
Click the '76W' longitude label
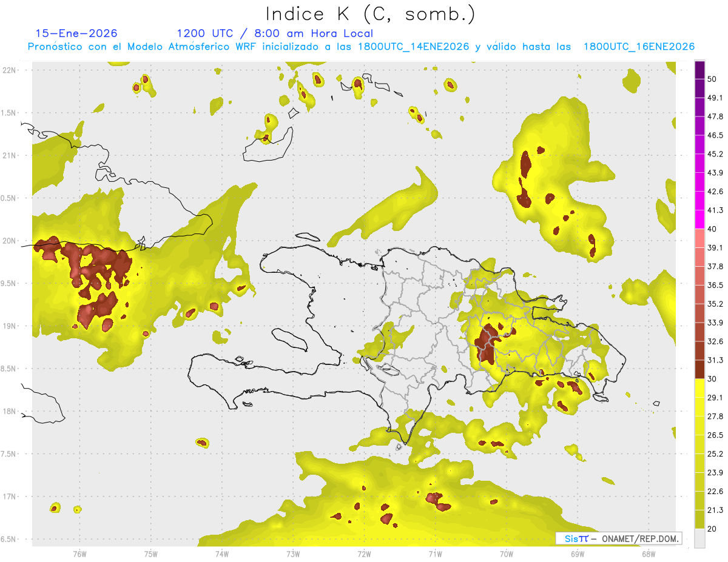[x=79, y=554]
